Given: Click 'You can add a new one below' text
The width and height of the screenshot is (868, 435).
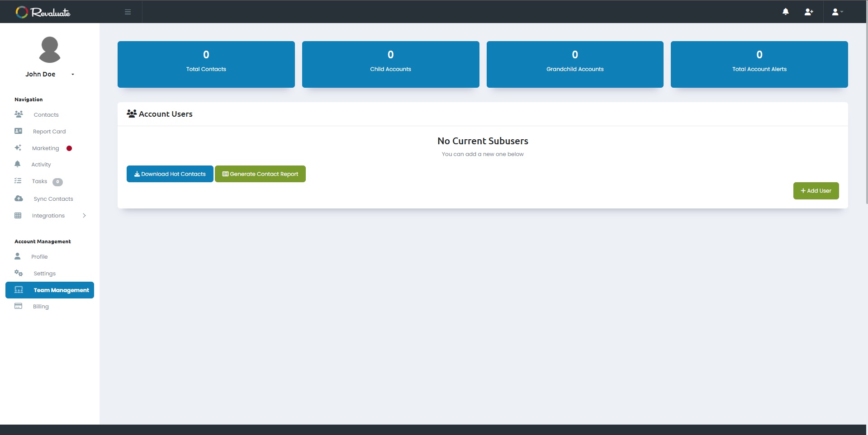Looking at the screenshot, I should point(483,154).
